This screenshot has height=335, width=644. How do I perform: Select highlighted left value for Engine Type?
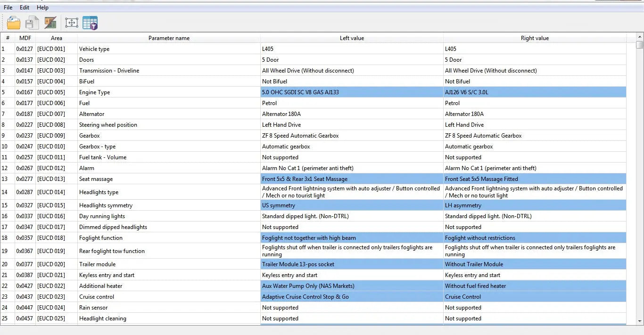pyautogui.click(x=352, y=92)
